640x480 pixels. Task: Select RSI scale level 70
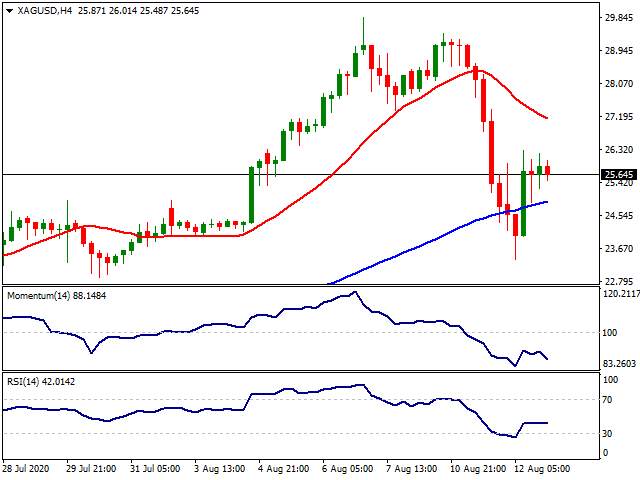pos(607,400)
